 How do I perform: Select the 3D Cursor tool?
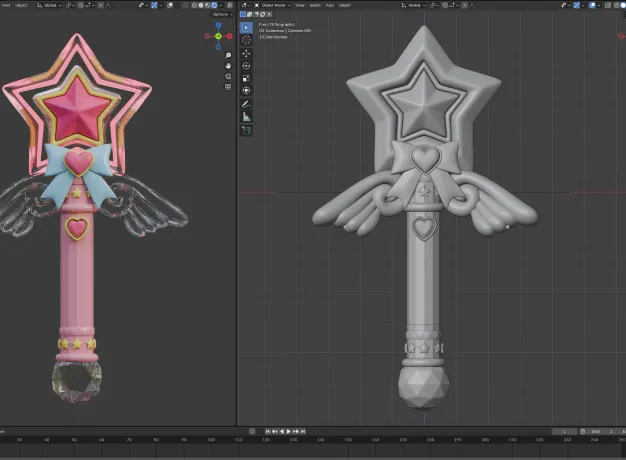point(246,40)
